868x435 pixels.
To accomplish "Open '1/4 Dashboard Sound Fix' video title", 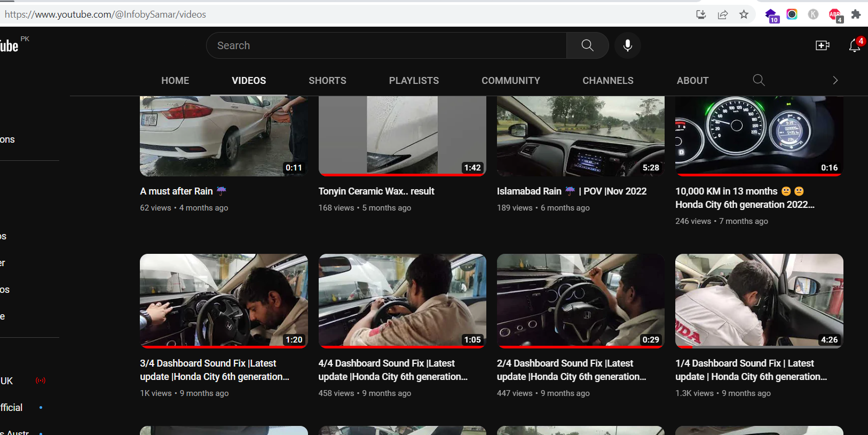I will 751,370.
